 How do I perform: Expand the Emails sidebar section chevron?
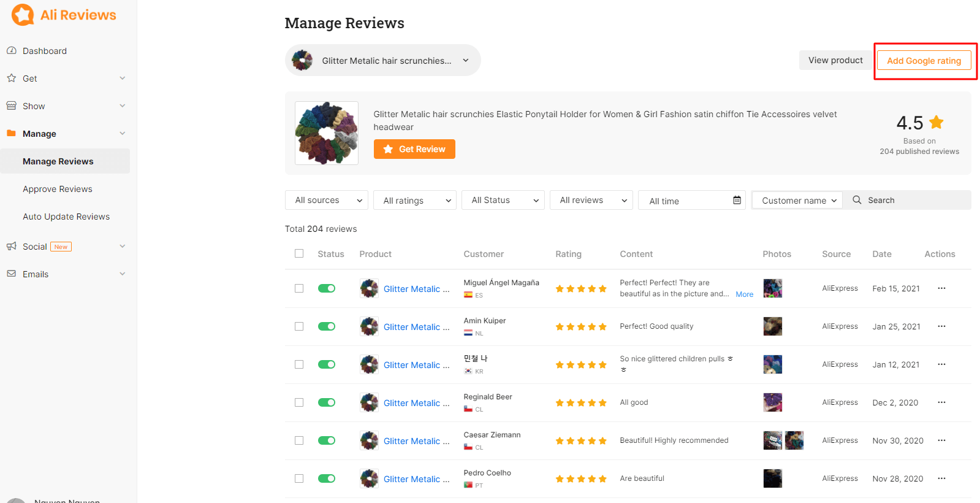123,274
